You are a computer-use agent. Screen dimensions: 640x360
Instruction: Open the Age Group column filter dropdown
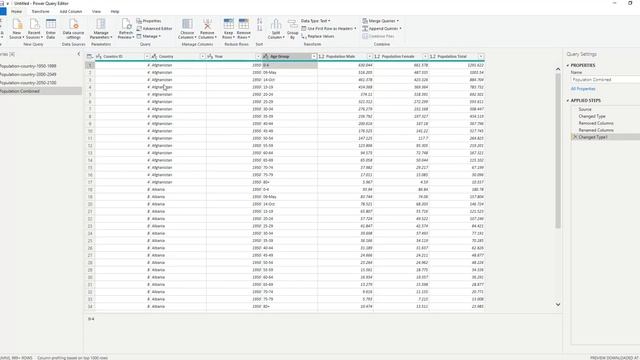314,56
